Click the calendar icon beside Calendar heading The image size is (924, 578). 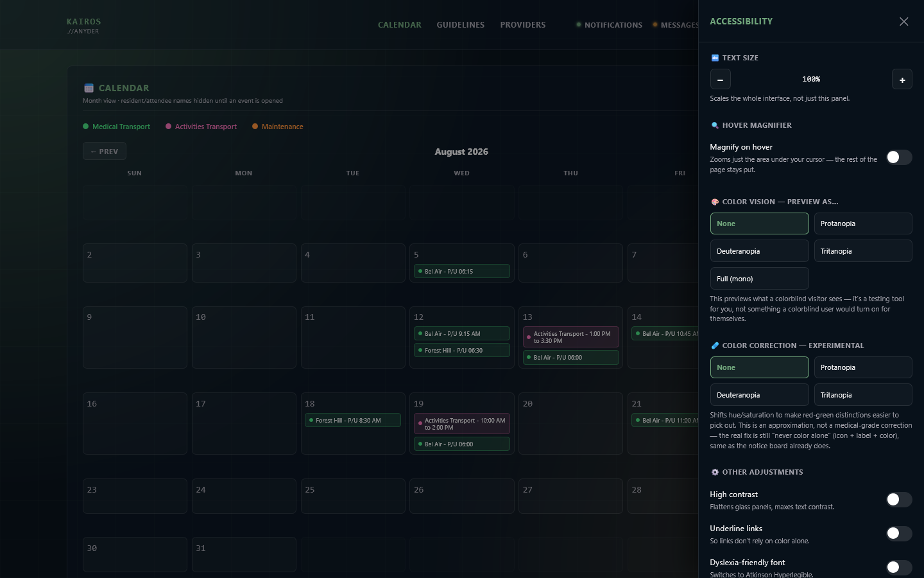click(x=89, y=88)
